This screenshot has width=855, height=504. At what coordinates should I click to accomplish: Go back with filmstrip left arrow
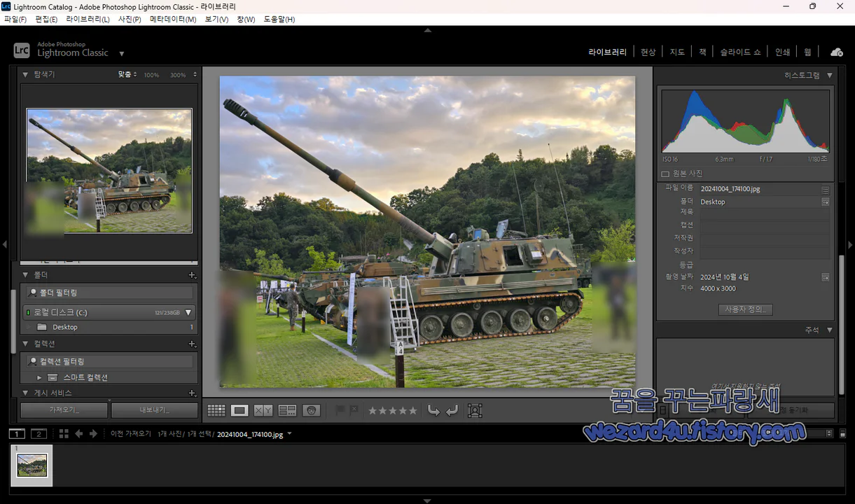78,434
